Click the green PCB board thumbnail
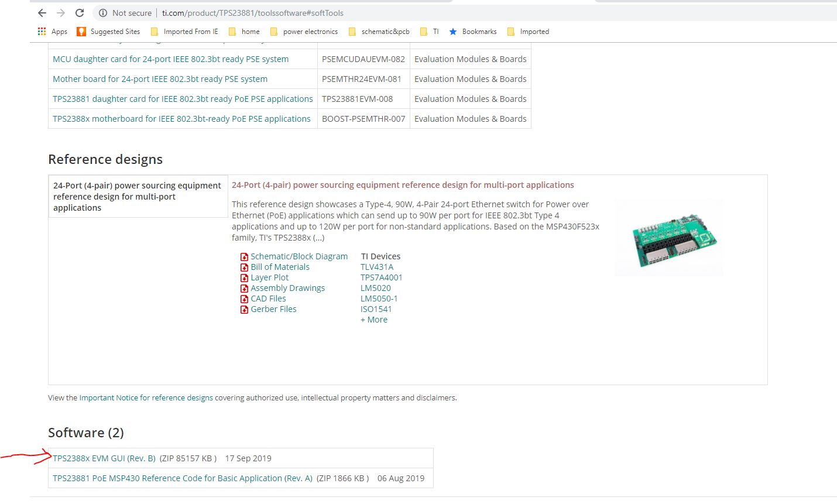This screenshot has width=837, height=504. pos(669,238)
